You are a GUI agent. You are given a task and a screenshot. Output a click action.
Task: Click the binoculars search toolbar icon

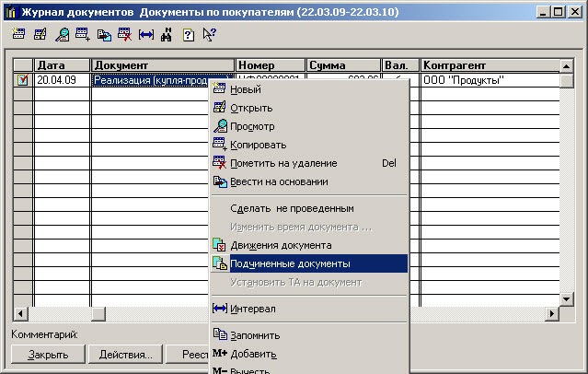167,35
